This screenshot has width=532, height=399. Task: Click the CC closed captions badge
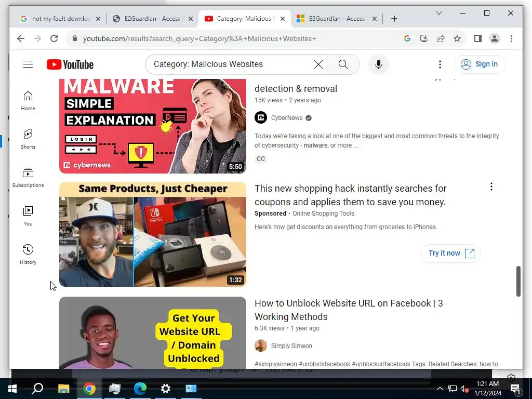coord(261,159)
